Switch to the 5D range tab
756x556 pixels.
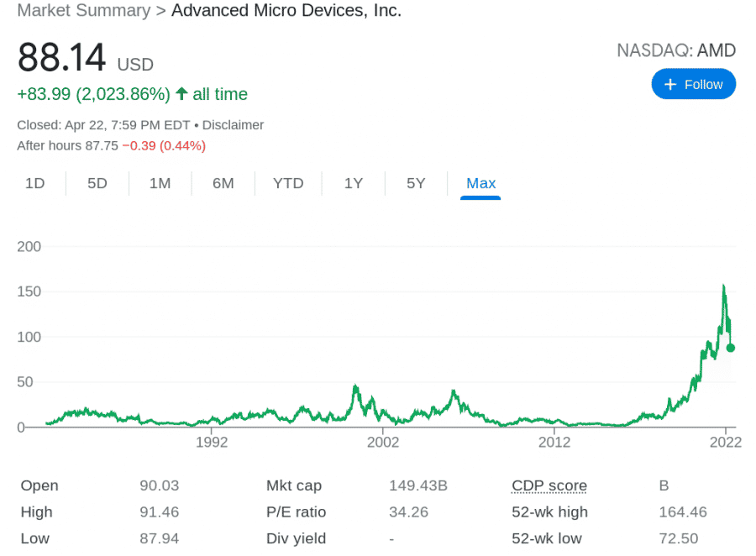97,183
